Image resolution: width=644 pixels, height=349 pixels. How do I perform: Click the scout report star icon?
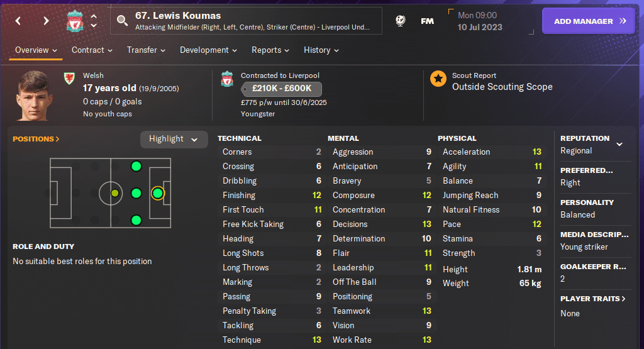438,79
